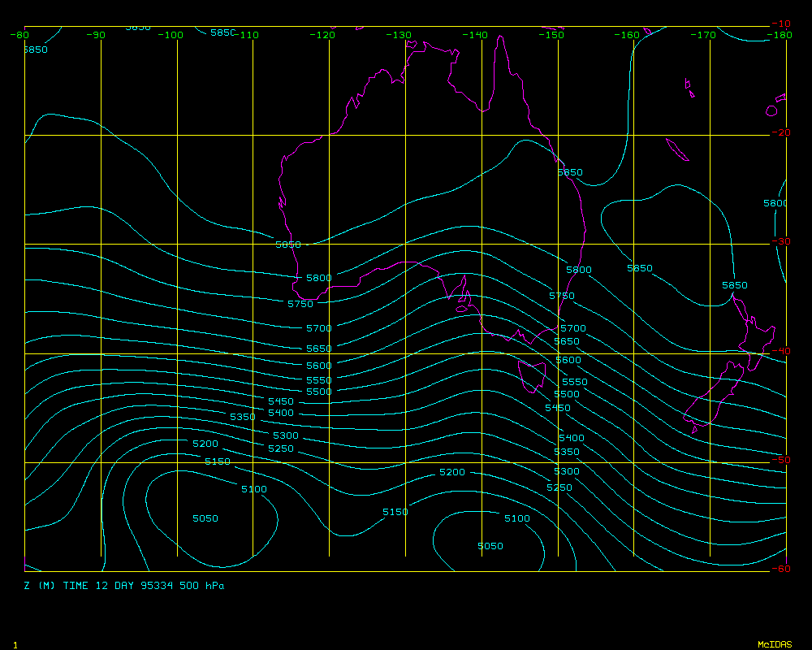The width and height of the screenshot is (812, 650).
Task: Click the frame number 1 indicator
Action: pos(15,644)
